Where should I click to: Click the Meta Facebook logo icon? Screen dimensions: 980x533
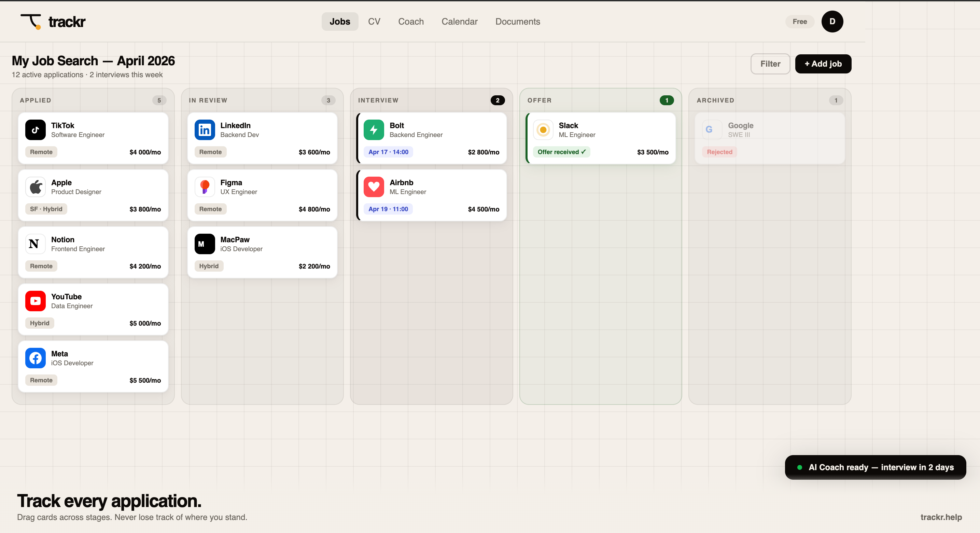(36, 358)
